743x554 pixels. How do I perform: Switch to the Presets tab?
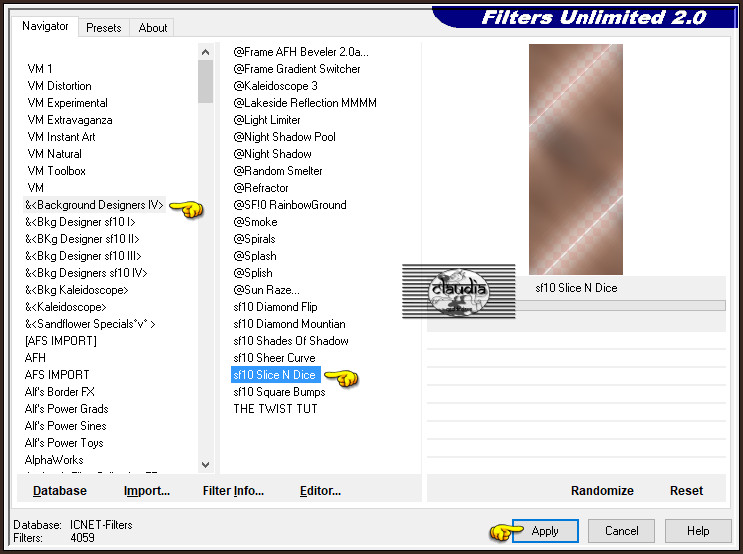click(103, 27)
